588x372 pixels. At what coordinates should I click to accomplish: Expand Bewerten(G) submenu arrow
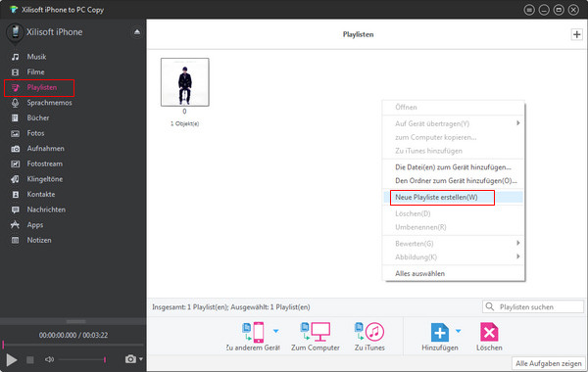click(517, 243)
